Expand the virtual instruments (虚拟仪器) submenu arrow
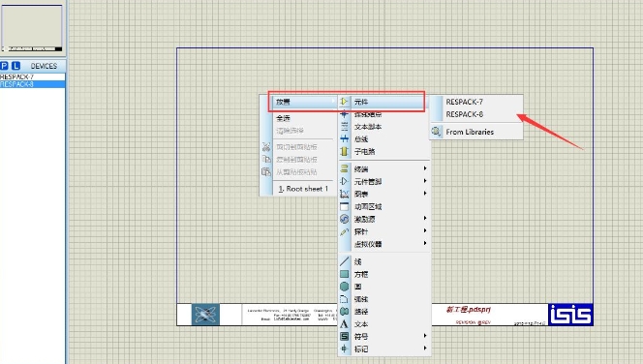This screenshot has width=643, height=364. [425, 243]
